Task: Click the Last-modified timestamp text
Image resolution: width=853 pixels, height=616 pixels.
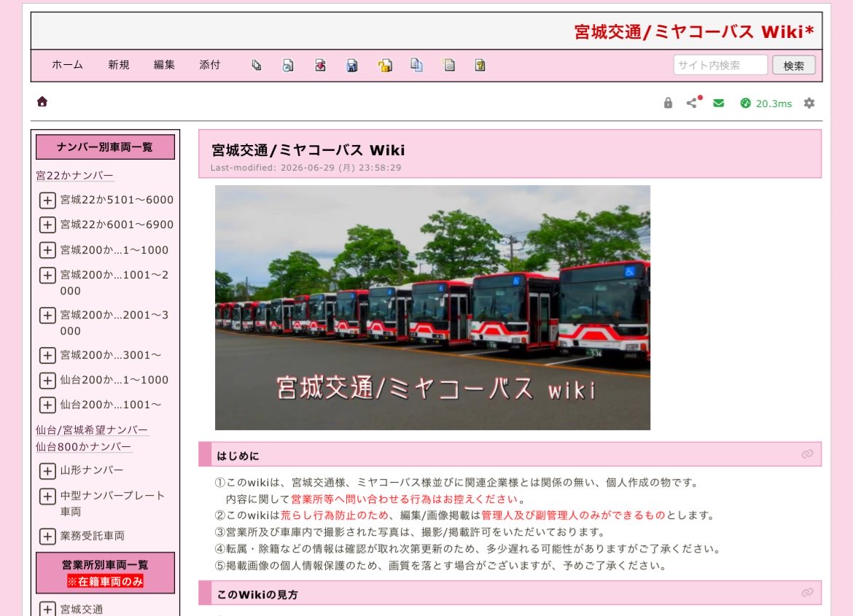Action: 305,168
